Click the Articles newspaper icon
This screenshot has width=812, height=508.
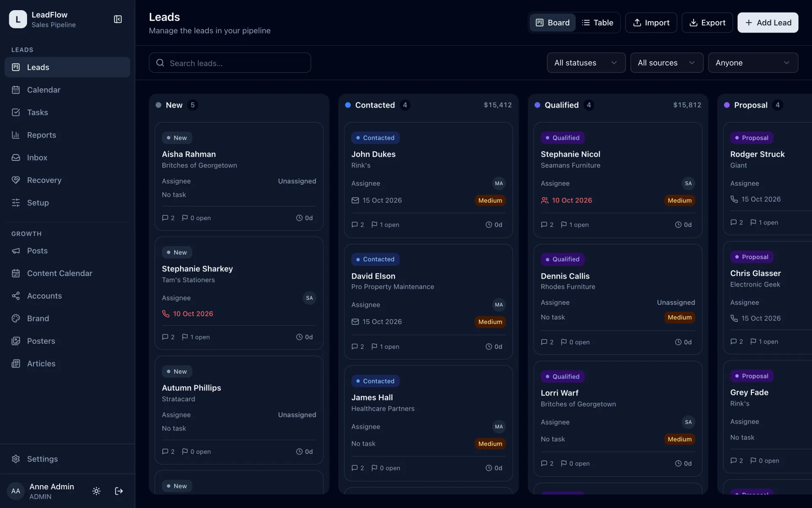point(16,364)
